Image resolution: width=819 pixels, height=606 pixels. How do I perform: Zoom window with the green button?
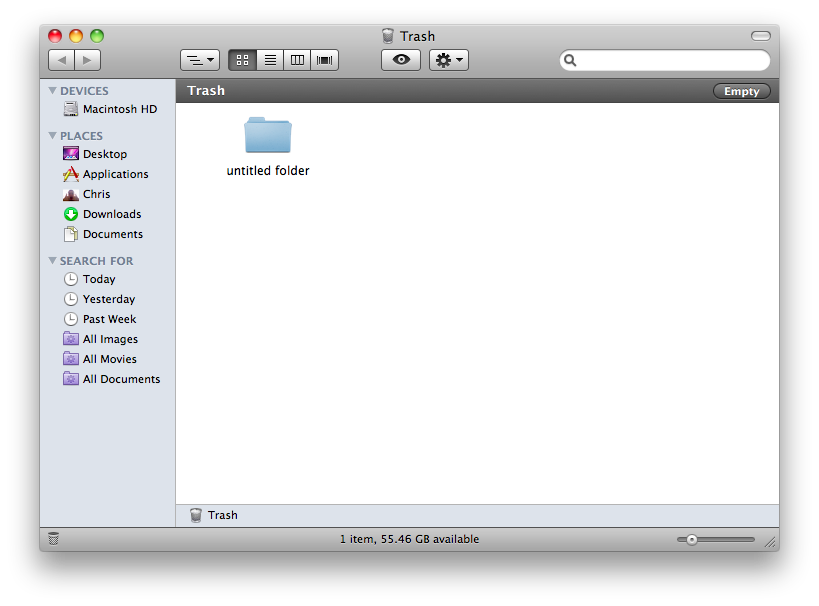(x=97, y=36)
